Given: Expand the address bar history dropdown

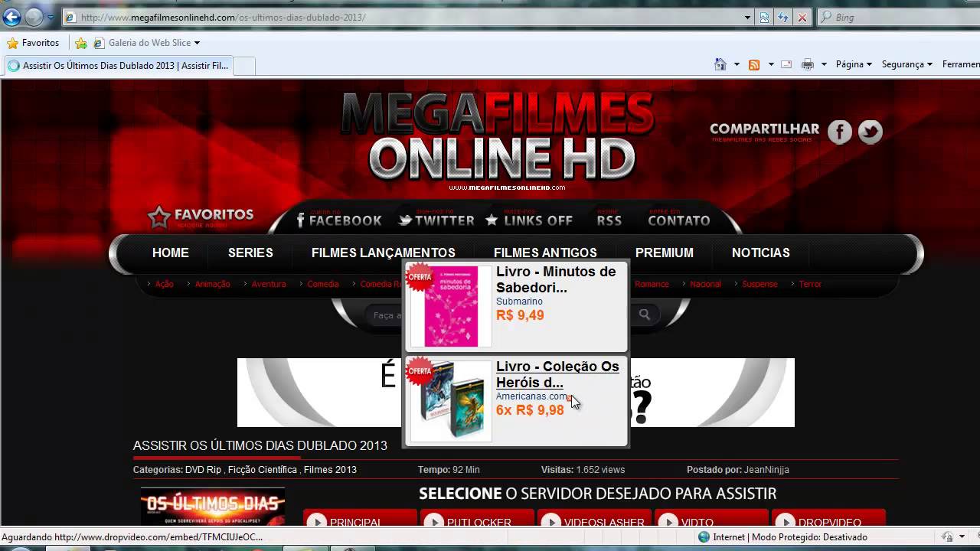Looking at the screenshot, I should pos(748,17).
